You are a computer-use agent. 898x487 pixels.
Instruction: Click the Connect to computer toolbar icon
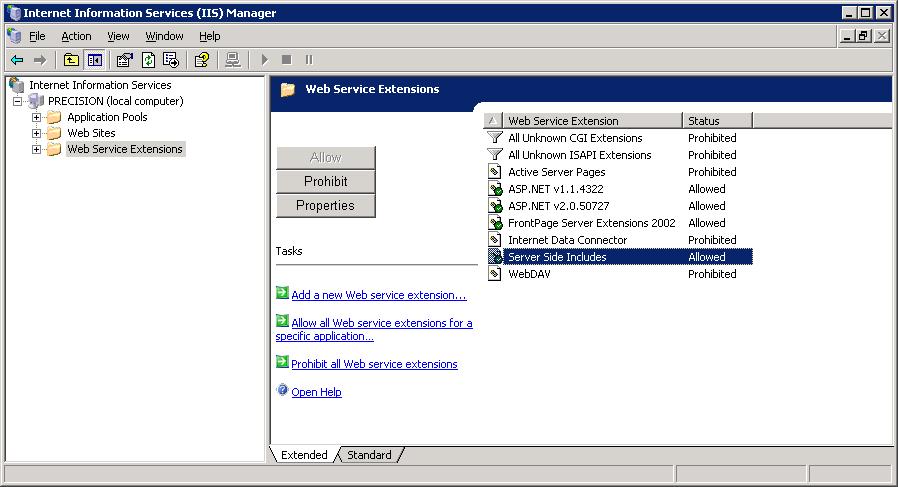point(233,60)
